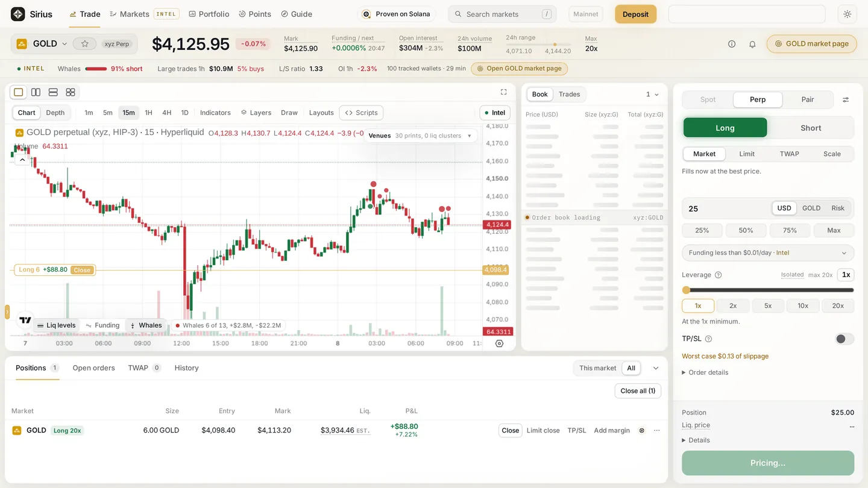The height and width of the screenshot is (488, 868).
Task: Click the leverage help question icon
Action: point(718,275)
